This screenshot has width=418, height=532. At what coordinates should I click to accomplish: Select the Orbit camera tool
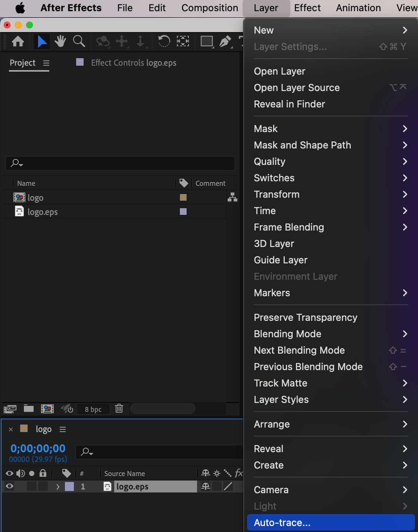click(103, 41)
